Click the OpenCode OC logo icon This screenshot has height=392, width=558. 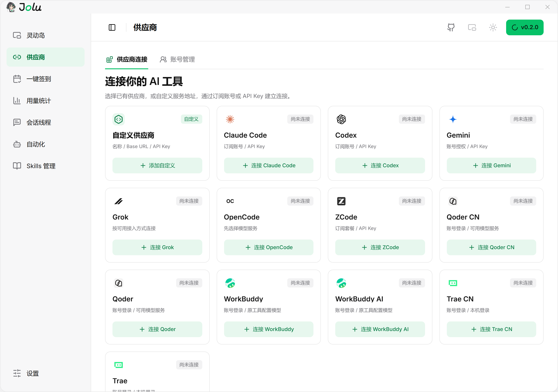tap(230, 201)
